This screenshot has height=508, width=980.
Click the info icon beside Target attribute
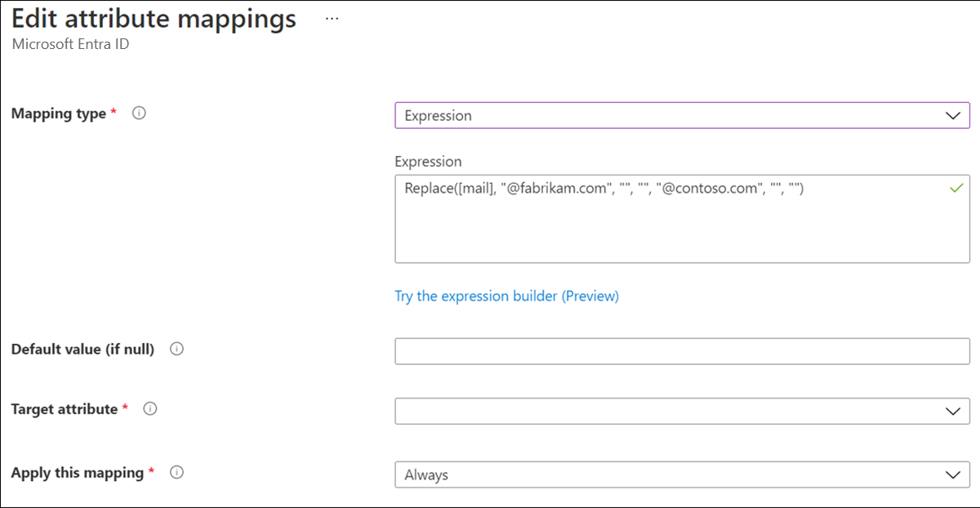[x=150, y=409]
